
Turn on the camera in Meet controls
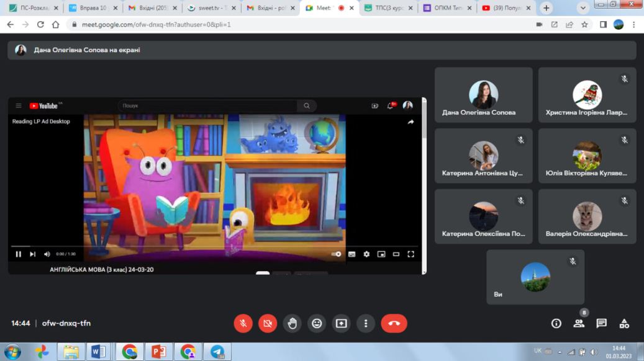pos(268,323)
